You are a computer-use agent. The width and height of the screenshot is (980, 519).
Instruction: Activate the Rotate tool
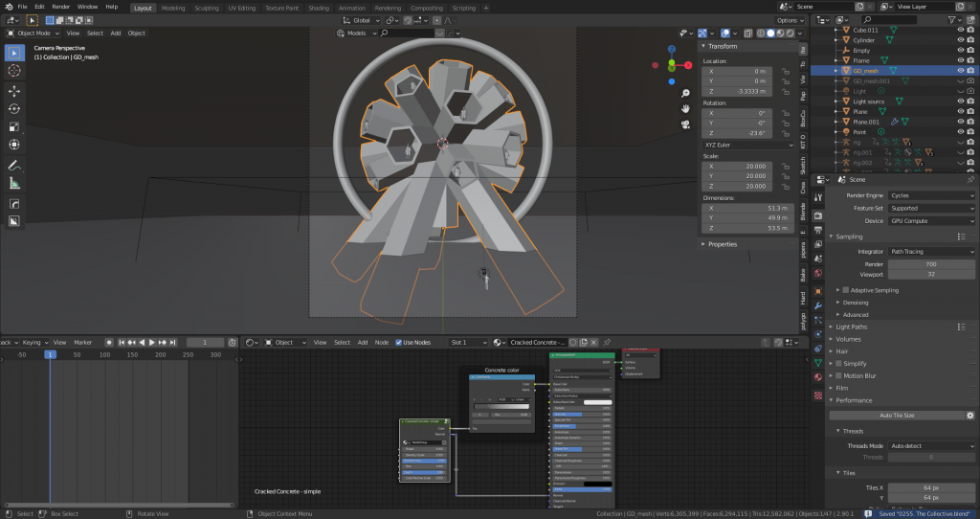[13, 109]
